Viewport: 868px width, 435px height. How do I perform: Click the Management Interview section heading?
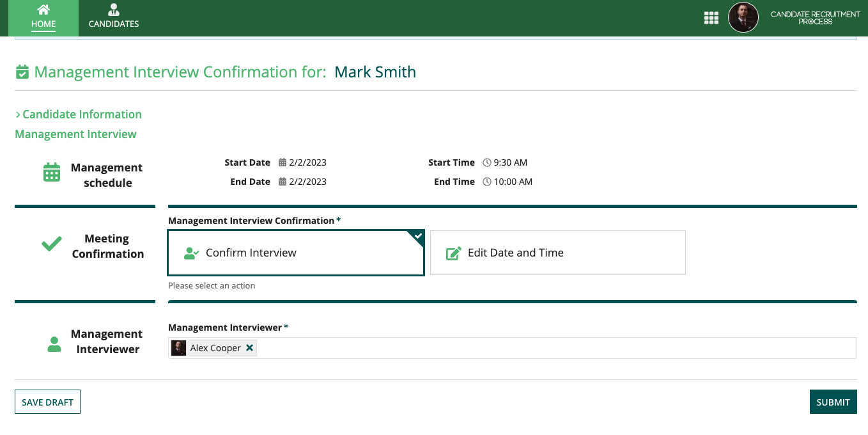[x=75, y=134]
